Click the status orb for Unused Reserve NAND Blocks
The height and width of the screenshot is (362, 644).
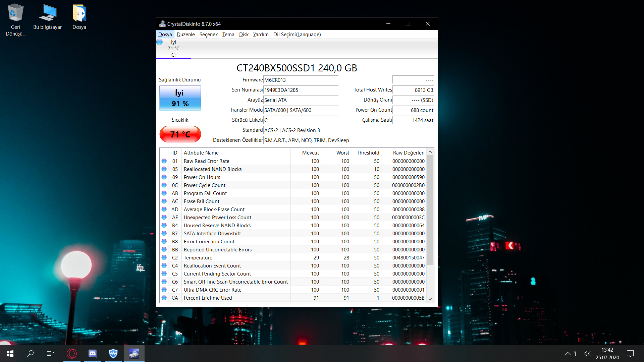164,226
